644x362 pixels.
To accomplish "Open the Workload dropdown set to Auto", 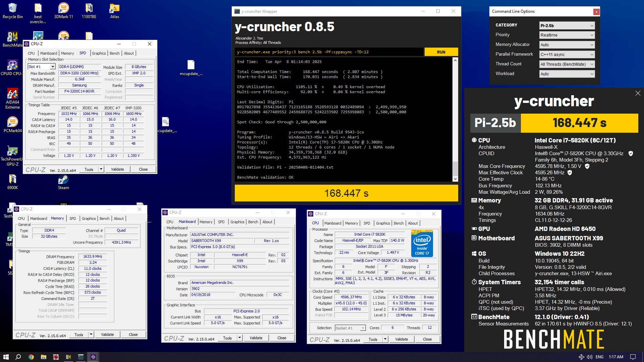I will click(x=567, y=74).
